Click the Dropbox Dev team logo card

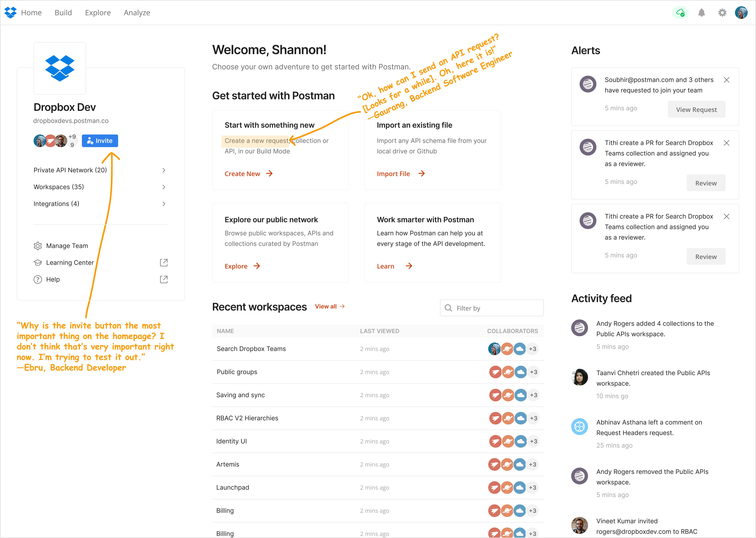tap(60, 68)
